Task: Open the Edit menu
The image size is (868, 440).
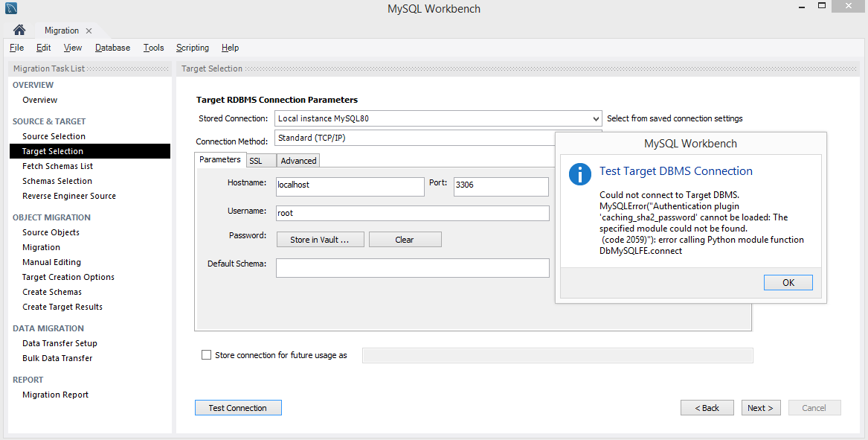Action: pyautogui.click(x=44, y=48)
